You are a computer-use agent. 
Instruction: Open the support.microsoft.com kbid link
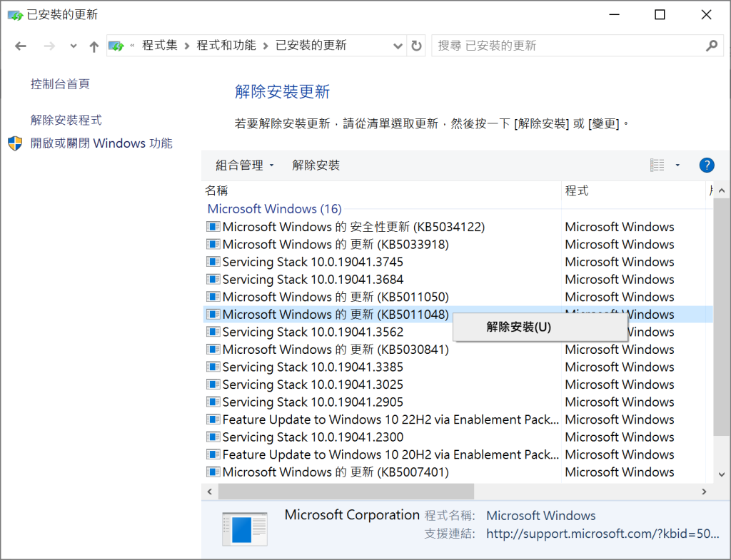click(x=603, y=534)
